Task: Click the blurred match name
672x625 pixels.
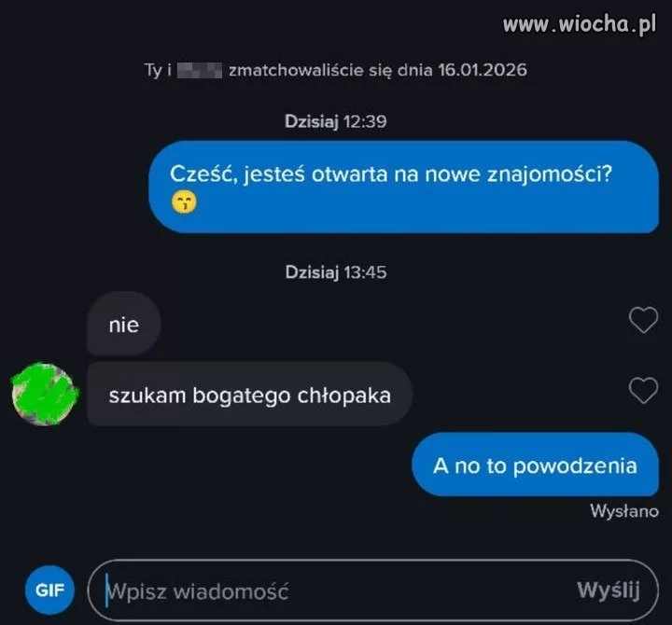Action: click(200, 70)
